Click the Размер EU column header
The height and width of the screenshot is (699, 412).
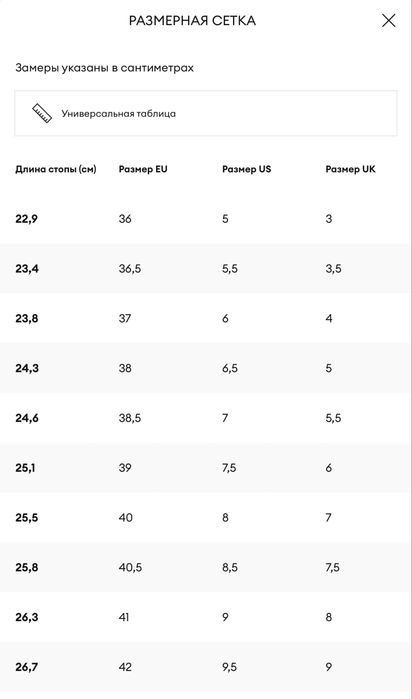click(143, 169)
